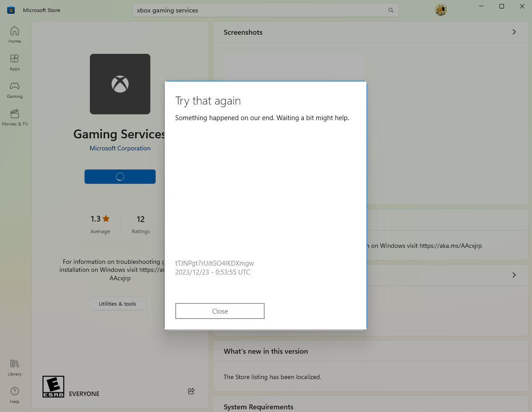This screenshot has height=412, width=532.
Task: Click the 'Something happened on our end' message
Action: (x=262, y=118)
